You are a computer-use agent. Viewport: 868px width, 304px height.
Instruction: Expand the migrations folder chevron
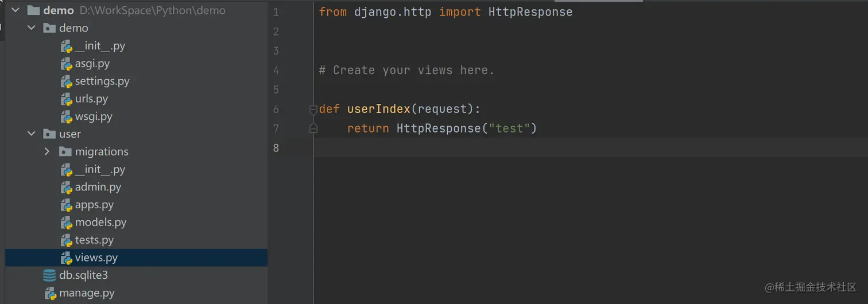[48, 152]
